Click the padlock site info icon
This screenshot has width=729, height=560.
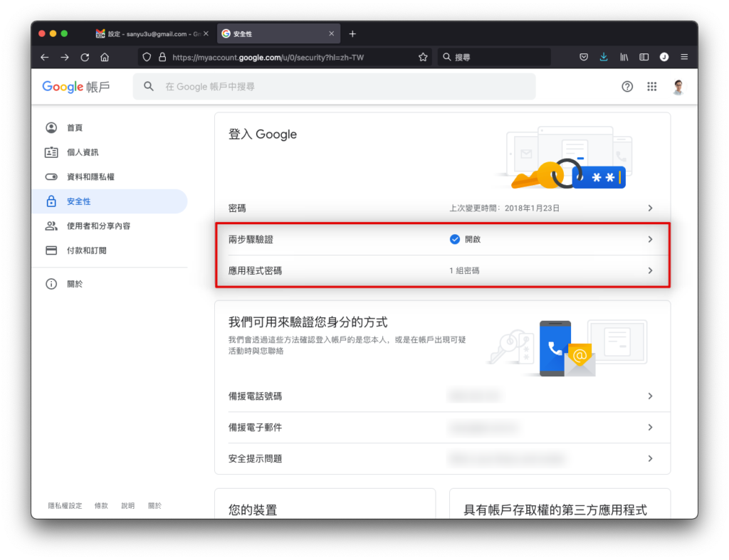[x=162, y=57]
